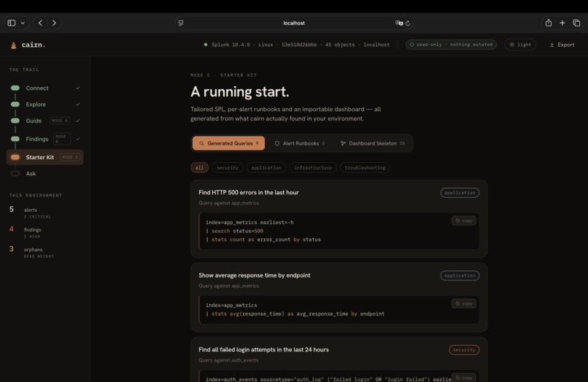Click security tag on failed login card
The height and width of the screenshot is (382, 588).
pyautogui.click(x=464, y=350)
